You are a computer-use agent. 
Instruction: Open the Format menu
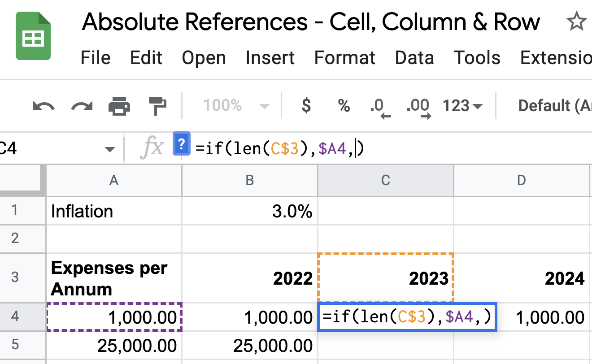click(344, 57)
